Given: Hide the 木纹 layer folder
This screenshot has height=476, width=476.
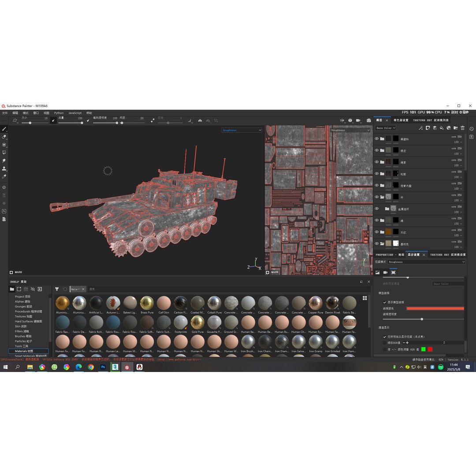Looking at the screenshot, I should [x=377, y=232].
